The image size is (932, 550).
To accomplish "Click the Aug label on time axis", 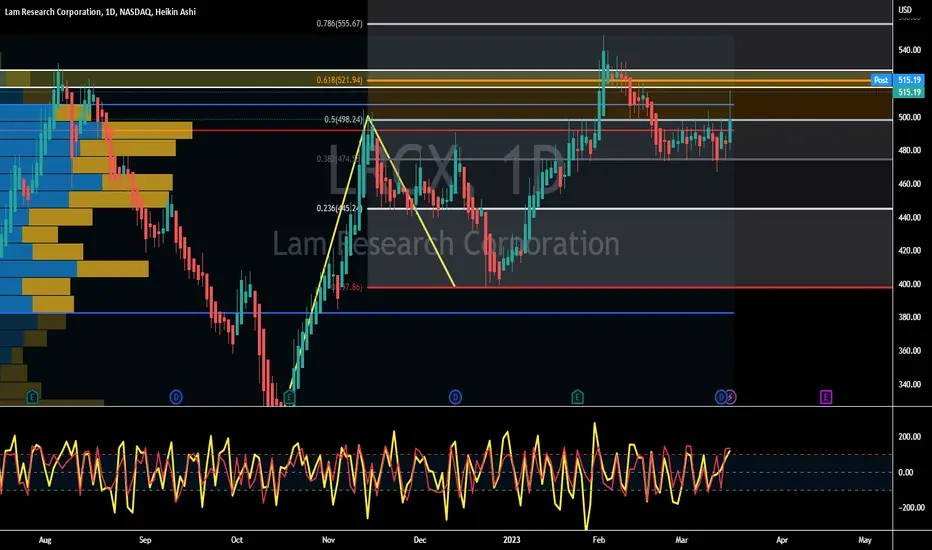I will [x=45, y=540].
